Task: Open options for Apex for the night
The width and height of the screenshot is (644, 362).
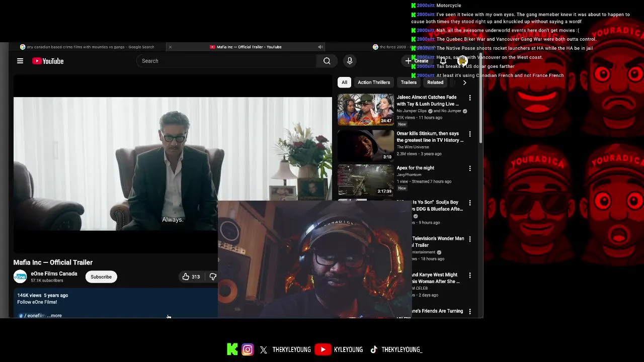Action: click(470, 168)
